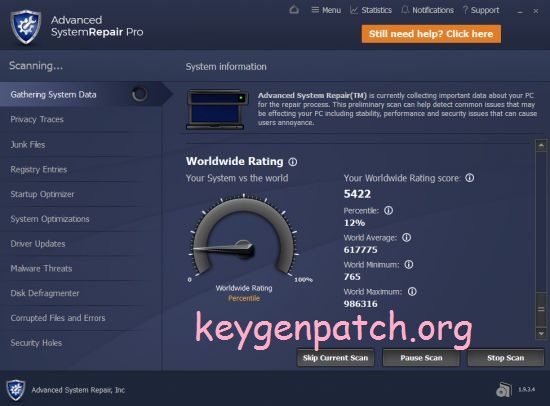Click info icon next to World Minimum
The width and height of the screenshot is (550, 406).
409,264
